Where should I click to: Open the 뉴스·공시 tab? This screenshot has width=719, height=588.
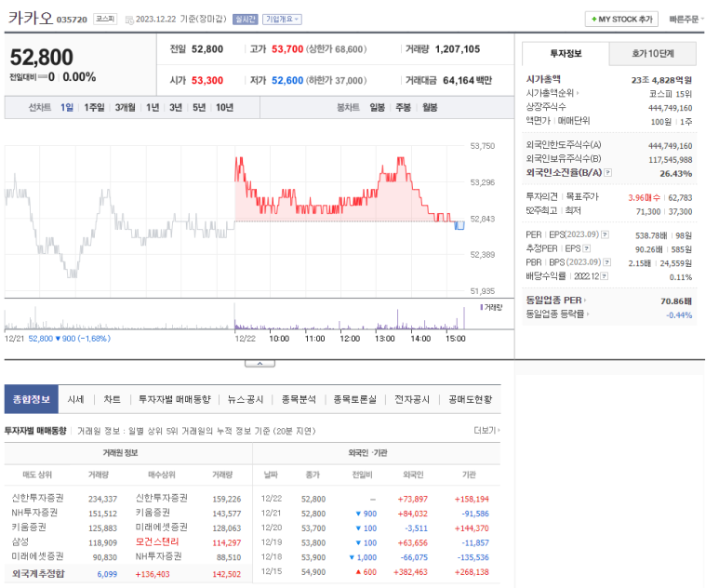pos(246,399)
